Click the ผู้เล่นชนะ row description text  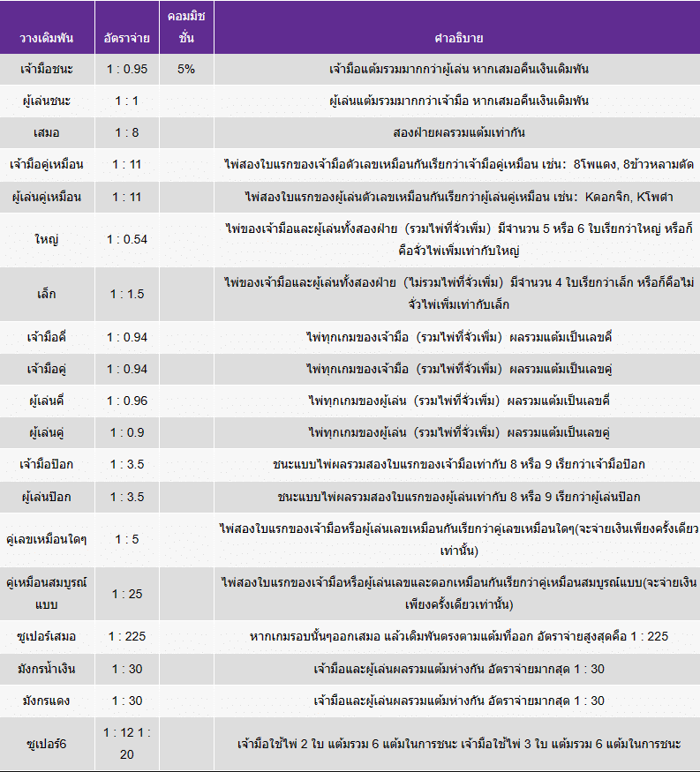coord(458,101)
